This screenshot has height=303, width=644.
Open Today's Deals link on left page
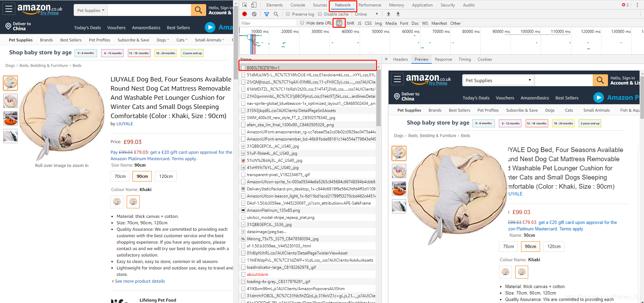(87, 27)
